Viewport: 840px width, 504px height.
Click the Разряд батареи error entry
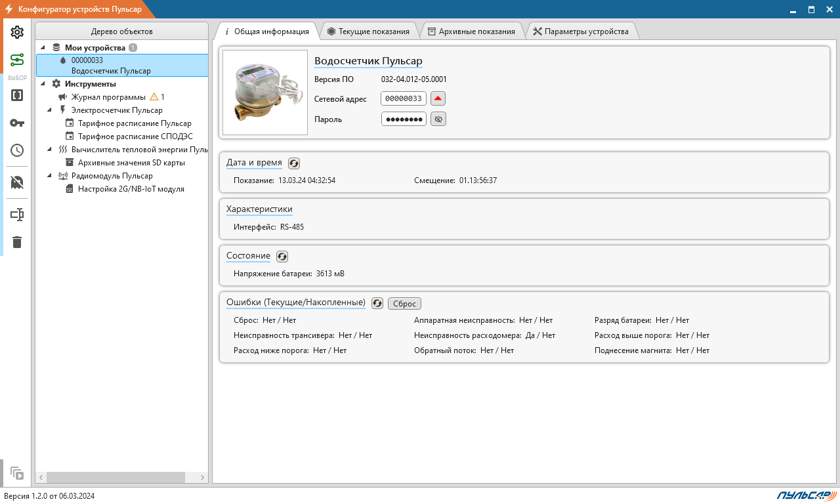coord(642,320)
